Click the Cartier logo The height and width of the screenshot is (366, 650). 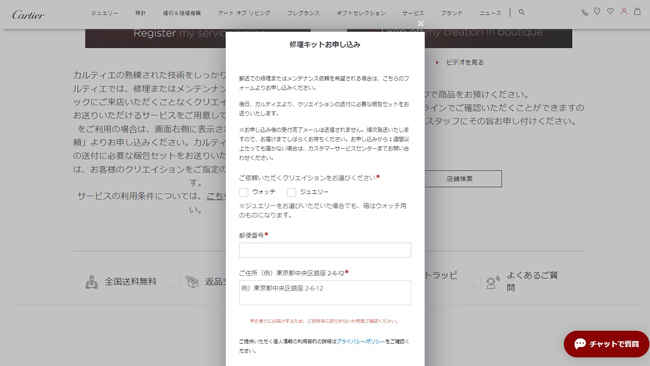coord(28,15)
